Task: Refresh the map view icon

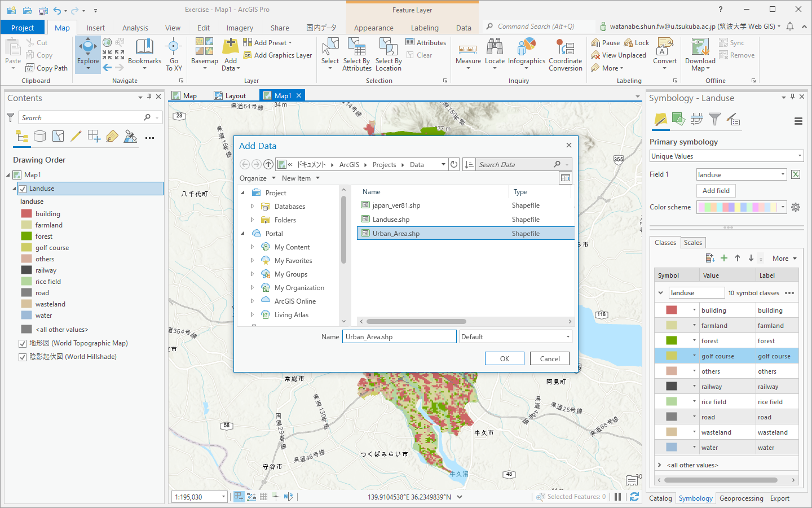Action: point(634,497)
